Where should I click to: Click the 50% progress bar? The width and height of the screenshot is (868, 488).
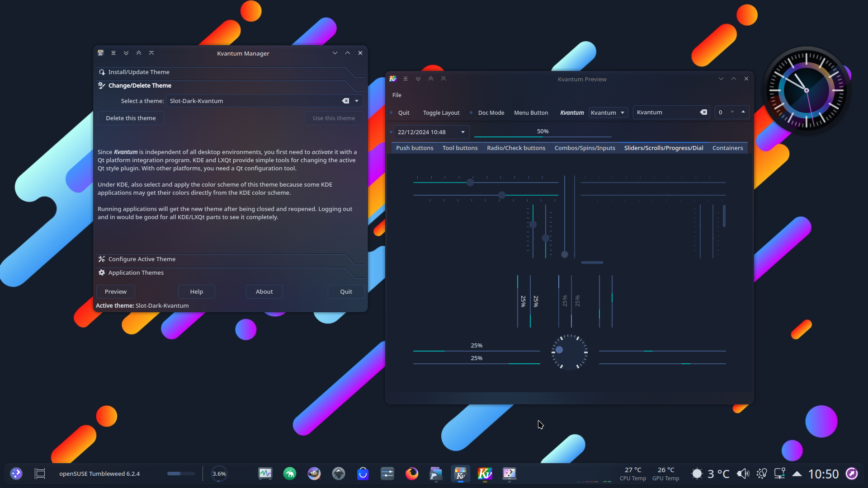[542, 131]
